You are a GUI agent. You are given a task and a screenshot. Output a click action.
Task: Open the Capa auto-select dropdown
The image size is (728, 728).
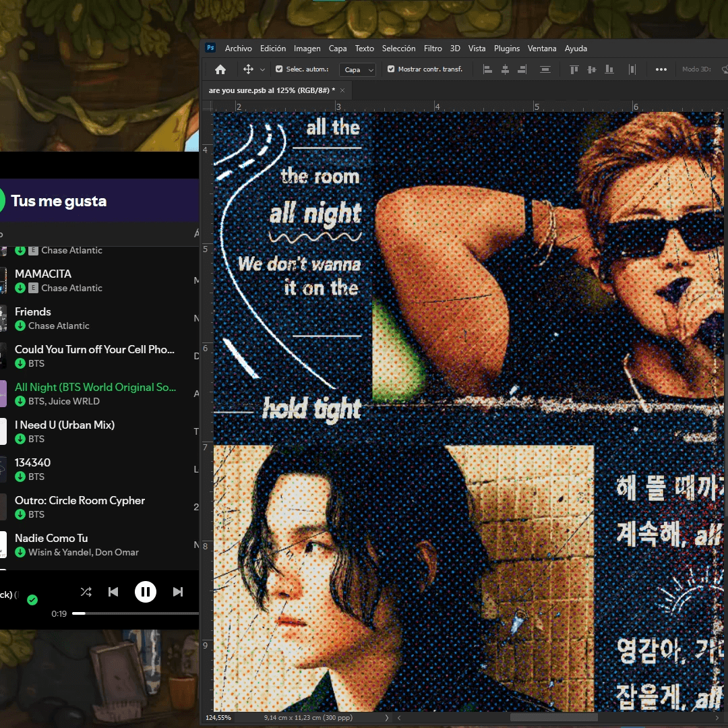point(357,69)
